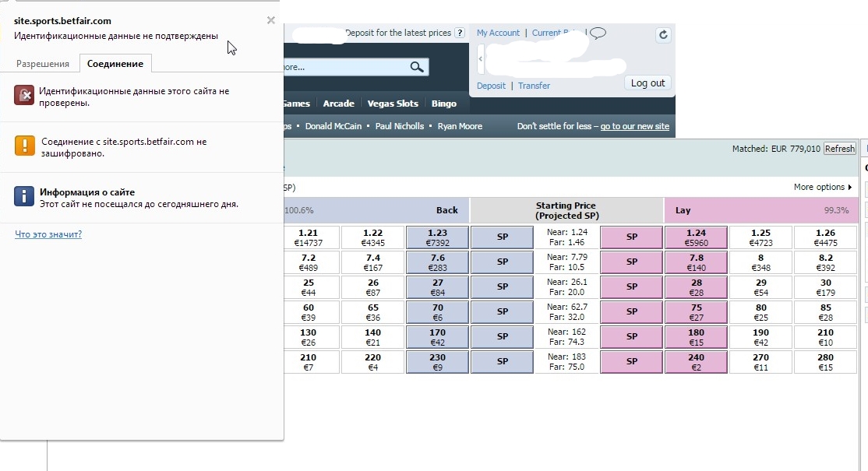The image size is (868, 471).
Task: Back at 1.23 with €7392
Action: pyautogui.click(x=437, y=237)
